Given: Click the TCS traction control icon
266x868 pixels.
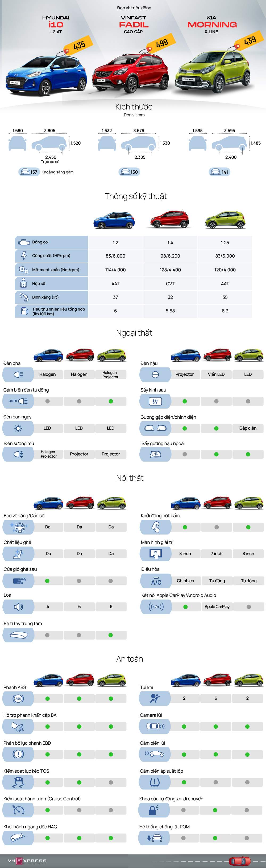Looking at the screenshot, I should coord(18,782).
